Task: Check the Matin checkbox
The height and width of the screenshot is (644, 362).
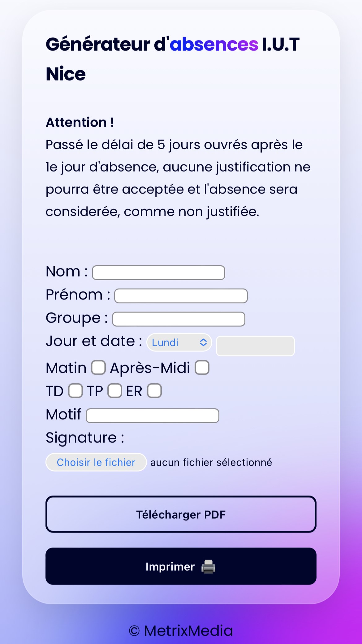Action: [x=98, y=368]
